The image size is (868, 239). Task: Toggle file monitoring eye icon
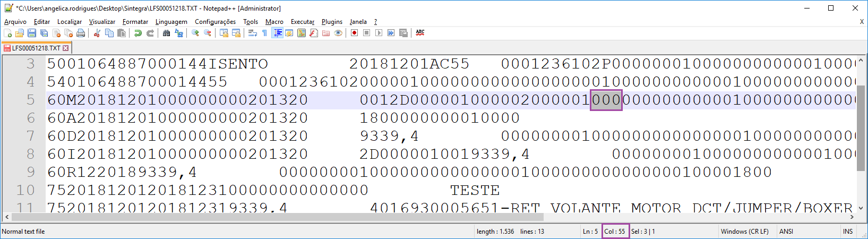(x=338, y=33)
